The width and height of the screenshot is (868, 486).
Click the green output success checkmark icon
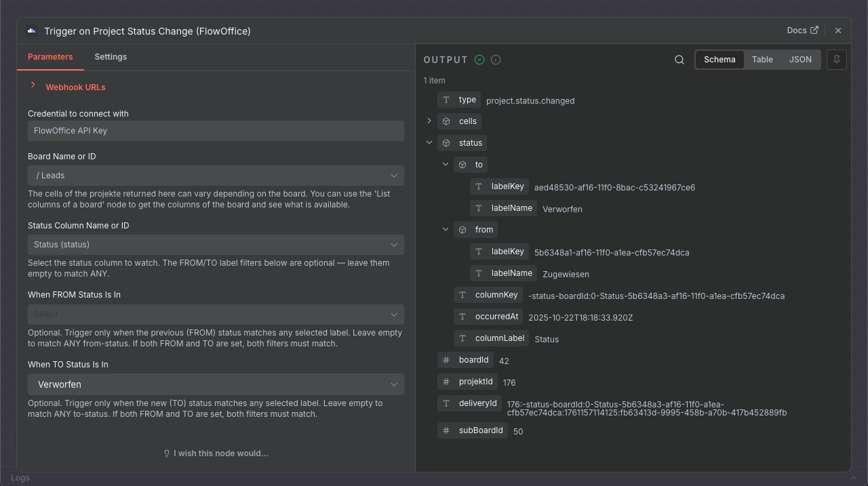pos(479,60)
